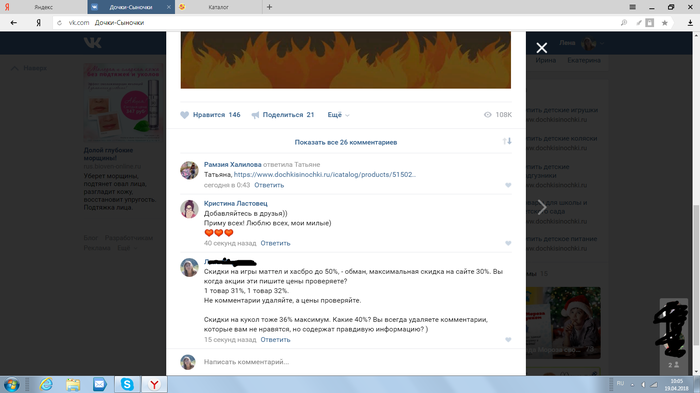Viewport: 700px width, 393px height.
Task: Open the browser downloads arrow icon
Action: pyautogui.click(x=690, y=23)
